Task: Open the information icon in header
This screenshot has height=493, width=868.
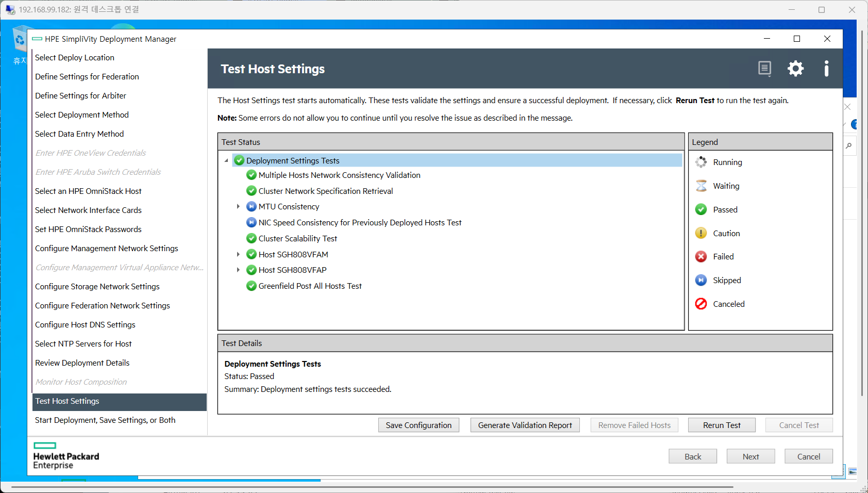Action: [x=826, y=69]
